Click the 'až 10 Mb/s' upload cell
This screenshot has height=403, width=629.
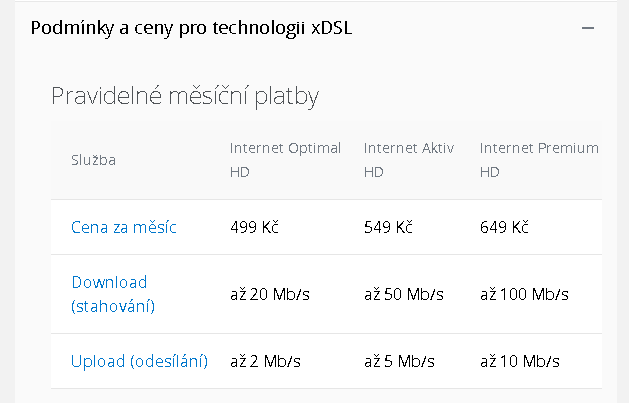(519, 361)
